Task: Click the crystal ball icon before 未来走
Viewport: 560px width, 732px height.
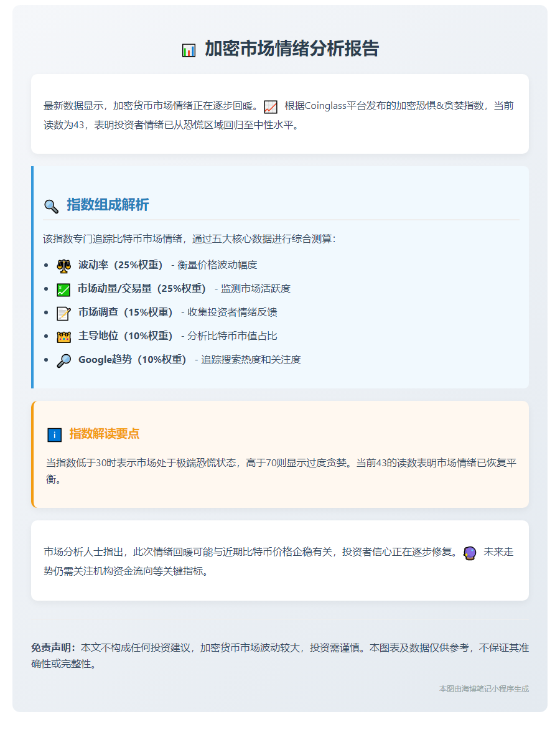Action: click(470, 553)
